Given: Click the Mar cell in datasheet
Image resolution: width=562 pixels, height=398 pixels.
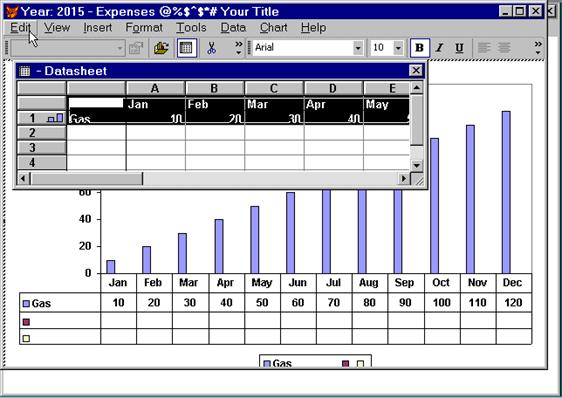Looking at the screenshot, I should (274, 104).
